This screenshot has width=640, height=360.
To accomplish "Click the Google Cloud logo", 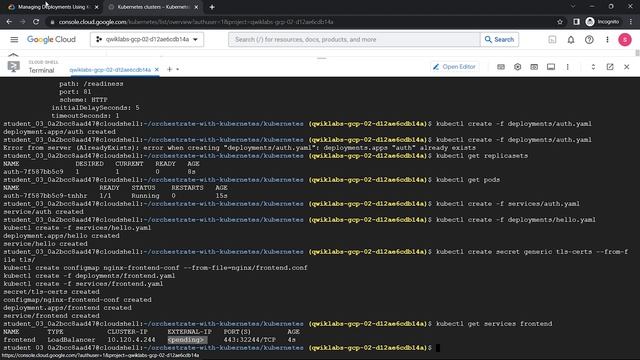I will click(51, 40).
